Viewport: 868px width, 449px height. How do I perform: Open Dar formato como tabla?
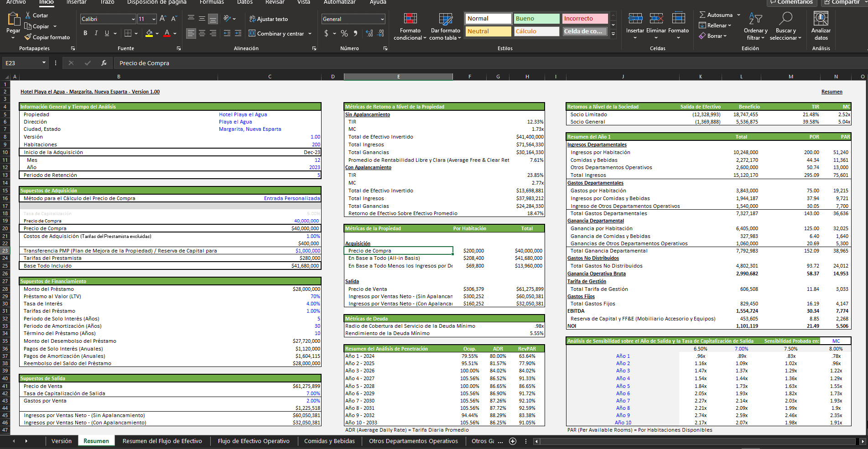pos(445,26)
